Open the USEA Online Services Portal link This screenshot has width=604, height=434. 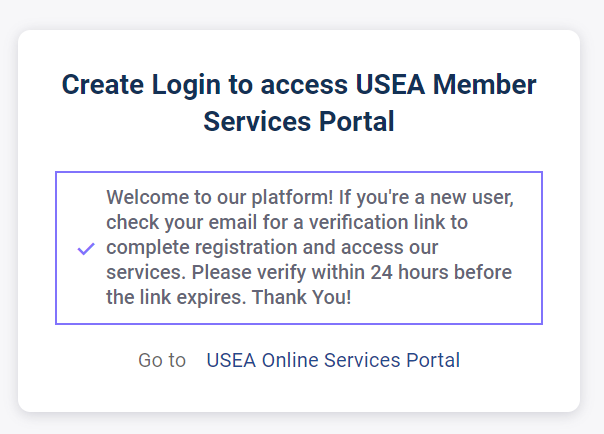click(x=333, y=360)
